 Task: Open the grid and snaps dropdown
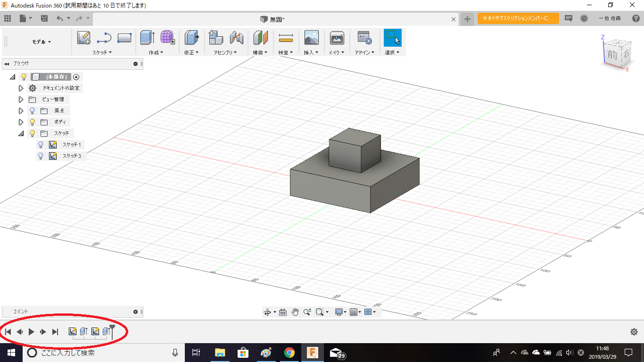[x=355, y=312]
